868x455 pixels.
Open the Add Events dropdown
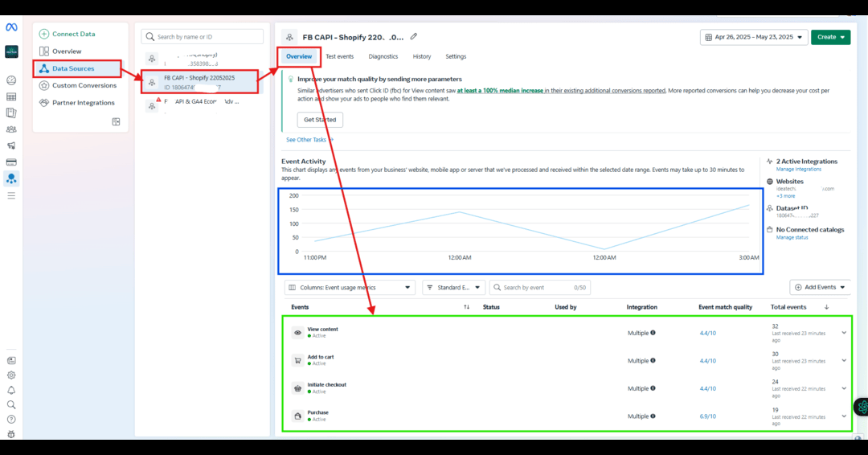click(x=820, y=287)
